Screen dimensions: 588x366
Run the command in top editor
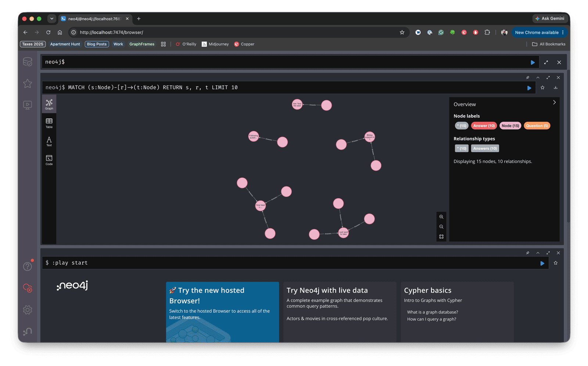click(x=533, y=62)
